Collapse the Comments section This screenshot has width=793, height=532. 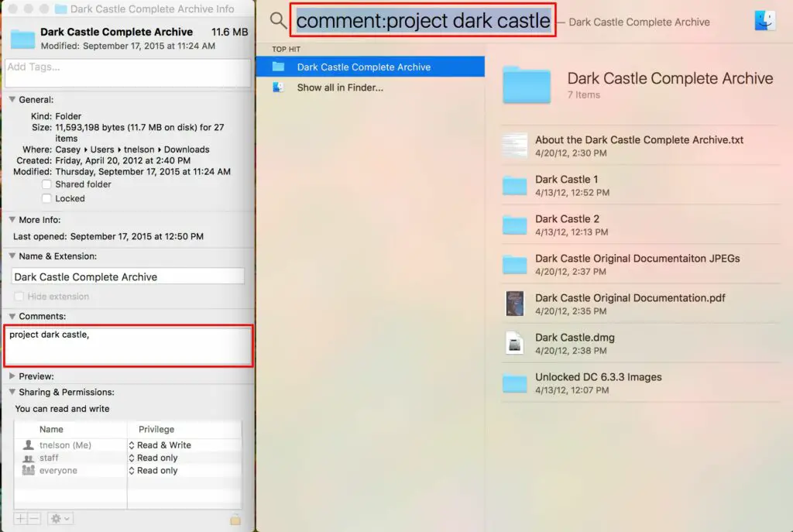12,316
